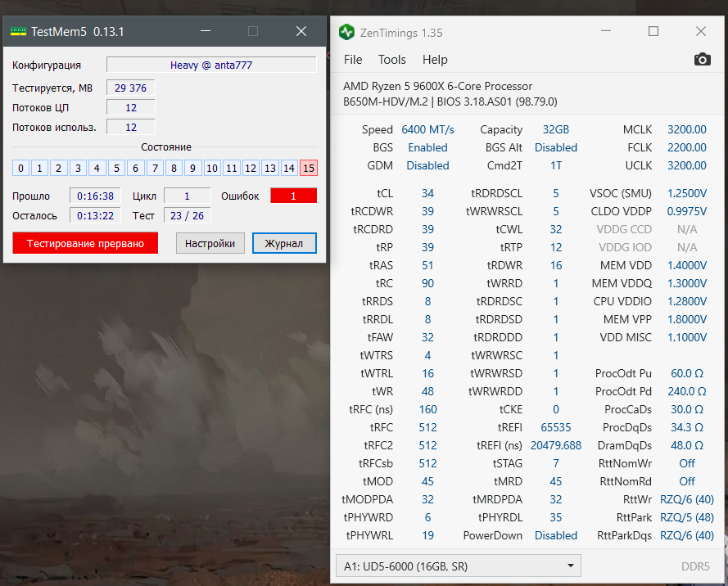Click the tFAW value 32
Image resolution: width=728 pixels, height=586 pixels.
(x=427, y=337)
